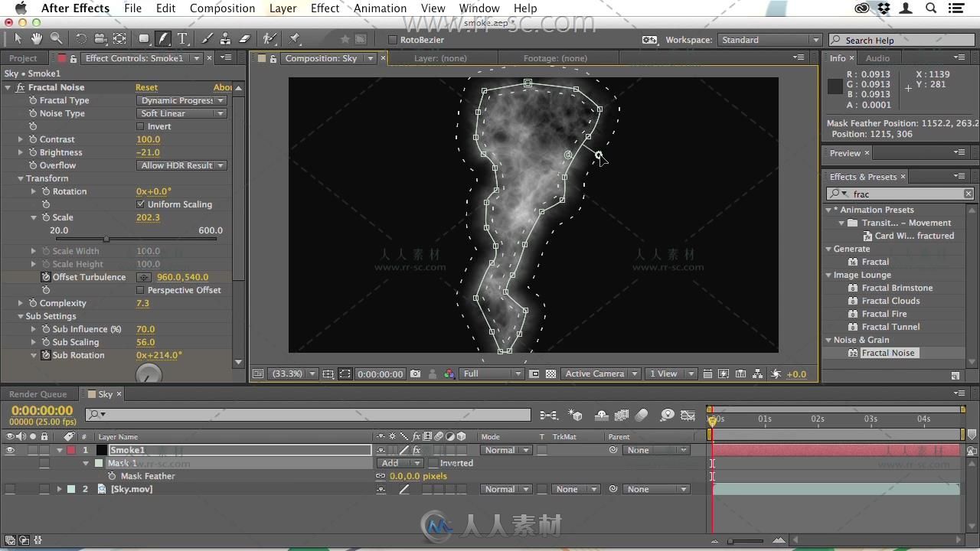
Task: Open the Layer menu
Action: coord(283,8)
